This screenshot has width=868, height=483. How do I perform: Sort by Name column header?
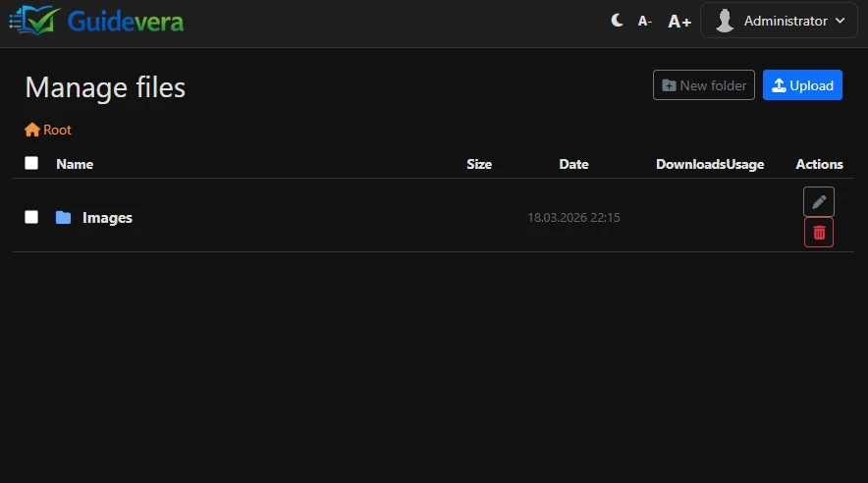[x=75, y=164]
